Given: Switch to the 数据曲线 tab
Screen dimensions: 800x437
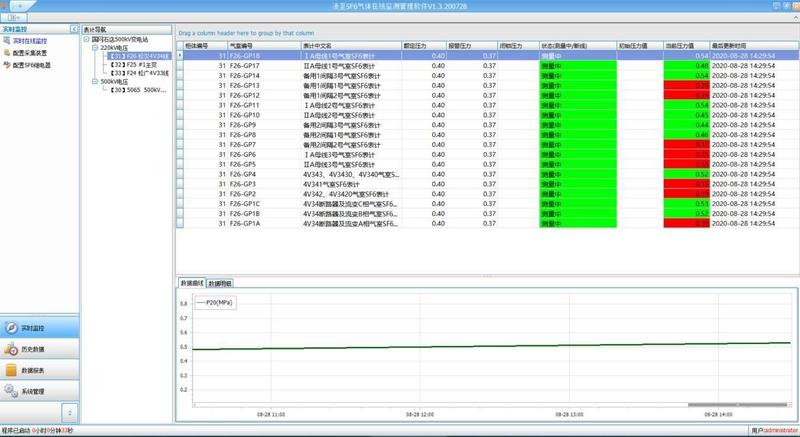Looking at the screenshot, I should (192, 283).
